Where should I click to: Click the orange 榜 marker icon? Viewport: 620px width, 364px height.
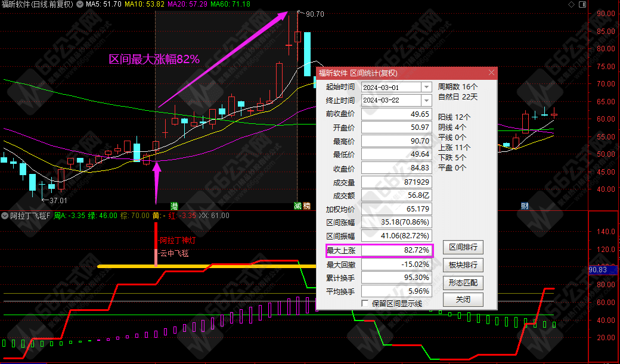(x=307, y=206)
